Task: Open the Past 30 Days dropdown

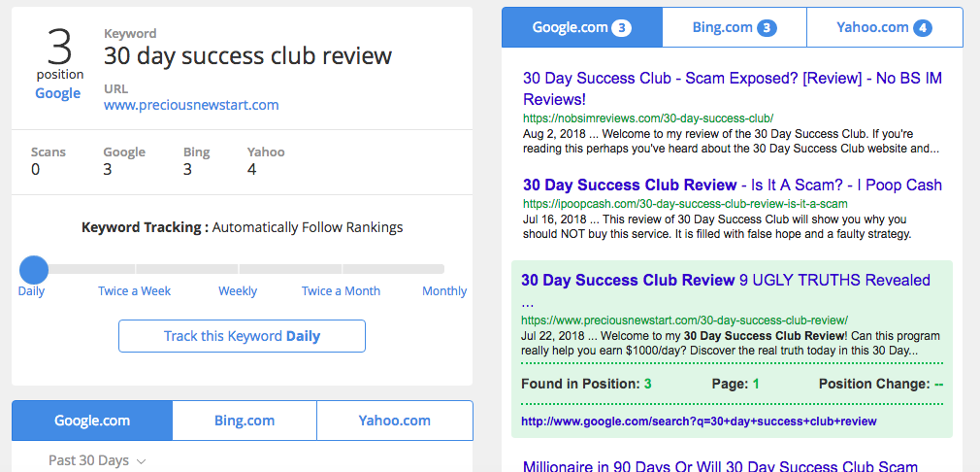Action: tap(97, 460)
